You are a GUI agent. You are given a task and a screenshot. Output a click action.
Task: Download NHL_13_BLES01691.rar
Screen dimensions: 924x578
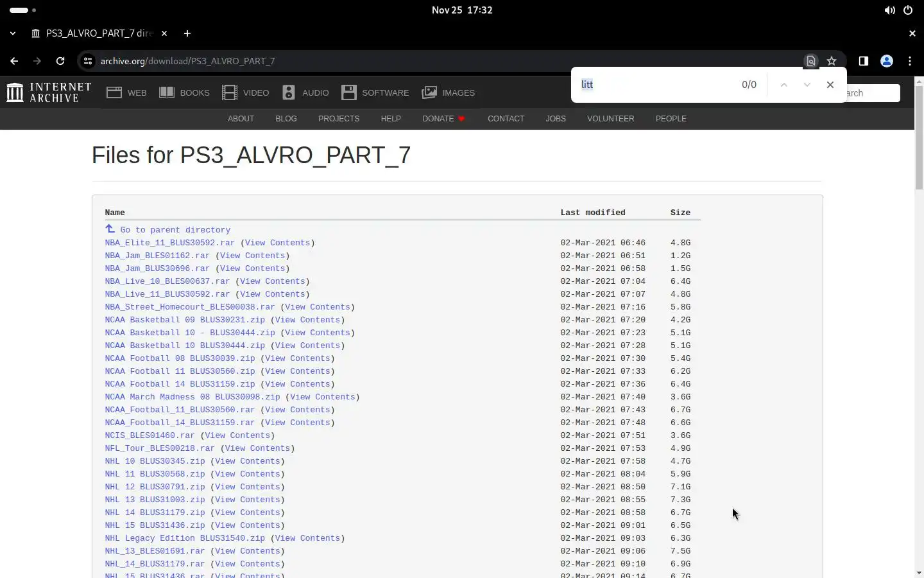tap(155, 551)
